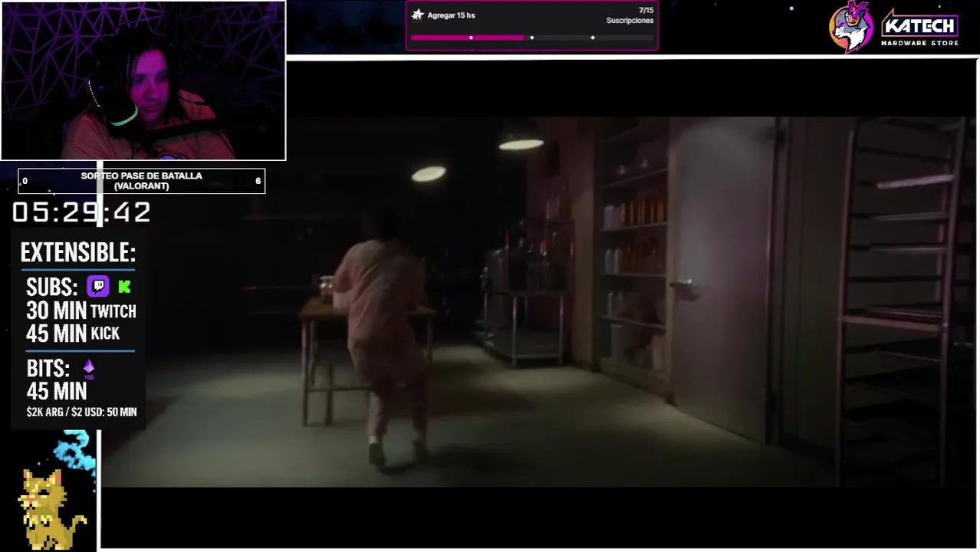Click the 05:29:42 countdown timer
Viewport: 980px width, 552px height.
pyautogui.click(x=81, y=212)
